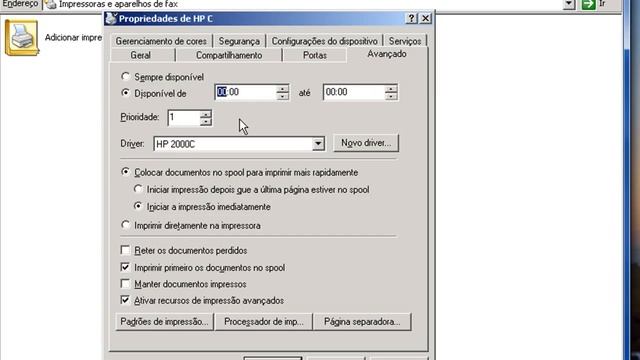Switch to the Portas tab

tap(315, 55)
